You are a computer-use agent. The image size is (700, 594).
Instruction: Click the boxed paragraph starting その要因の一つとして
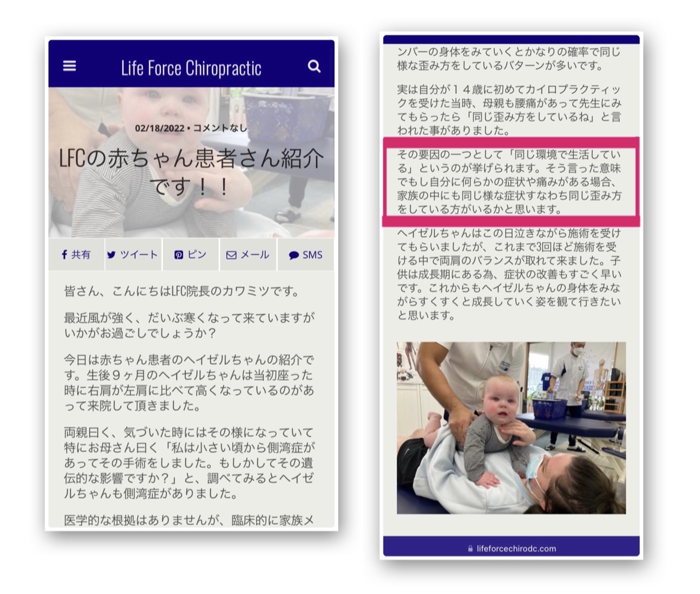509,182
